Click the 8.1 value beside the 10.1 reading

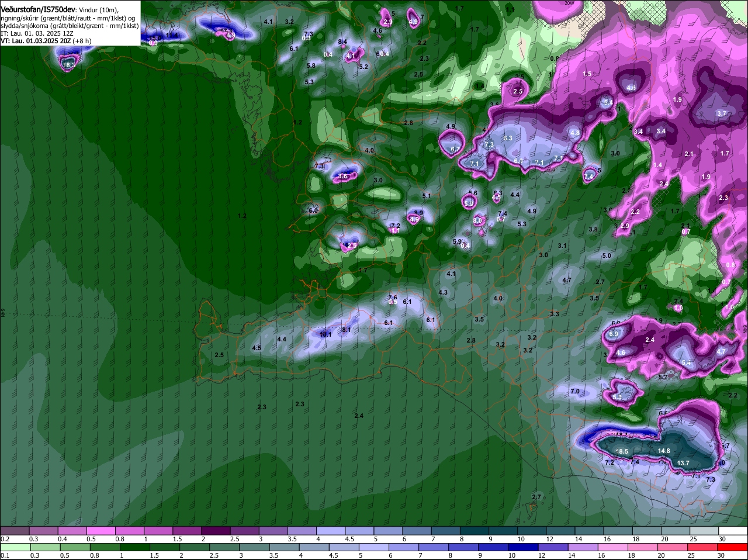[347, 330]
